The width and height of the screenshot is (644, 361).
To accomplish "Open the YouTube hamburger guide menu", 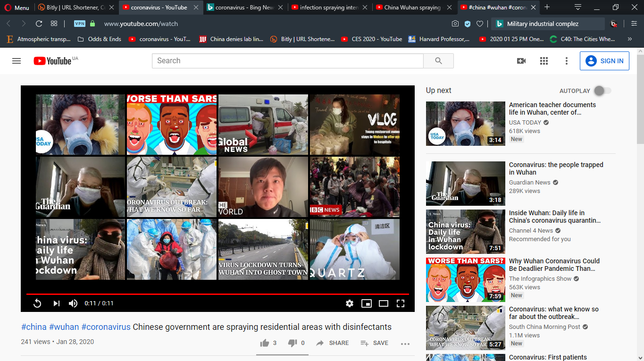I will pyautogui.click(x=17, y=61).
